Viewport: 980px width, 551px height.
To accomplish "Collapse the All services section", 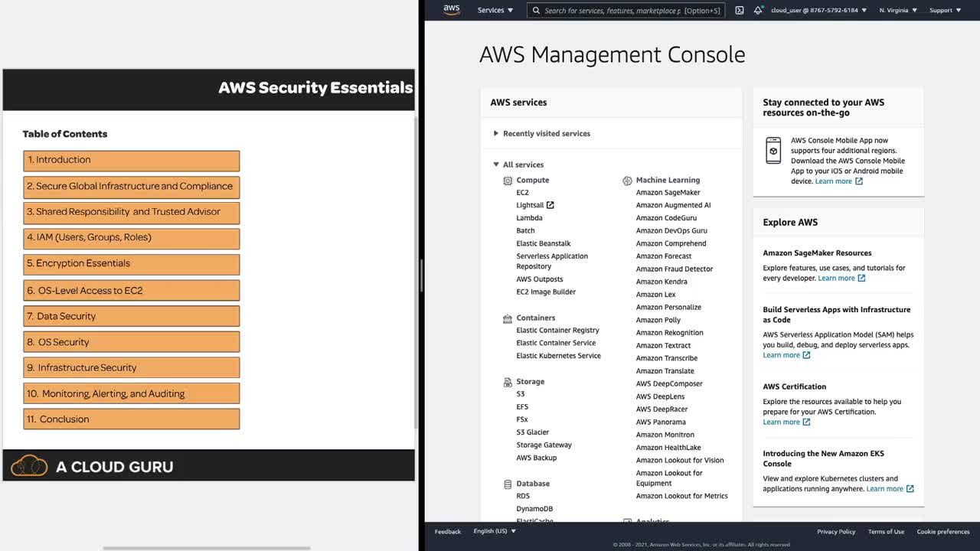I will click(496, 165).
